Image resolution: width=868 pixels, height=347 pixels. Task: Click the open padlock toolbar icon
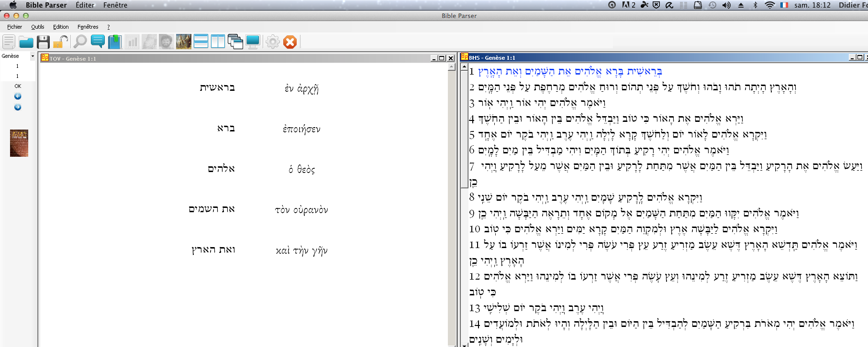61,42
